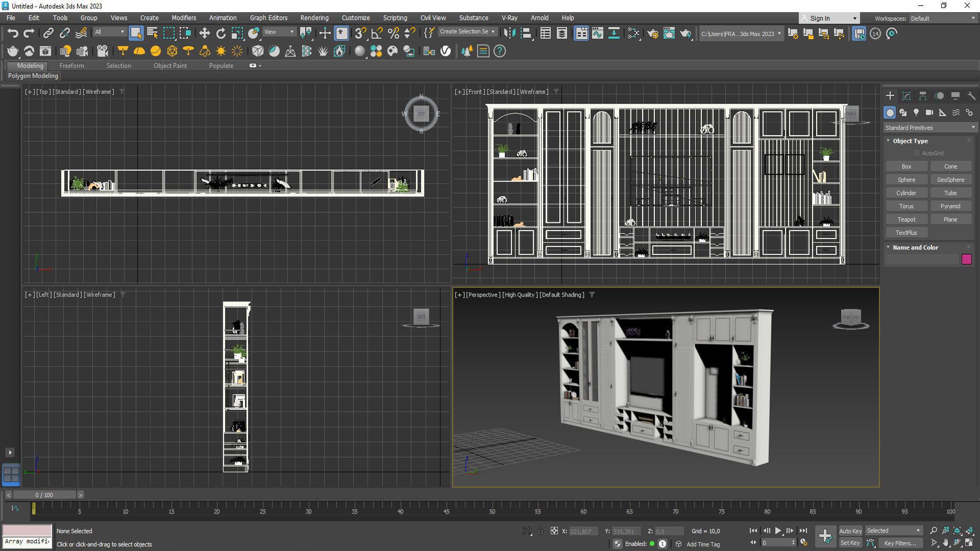The image size is (980, 551).
Task: Open the Selected key filter dropdown
Action: 893,531
